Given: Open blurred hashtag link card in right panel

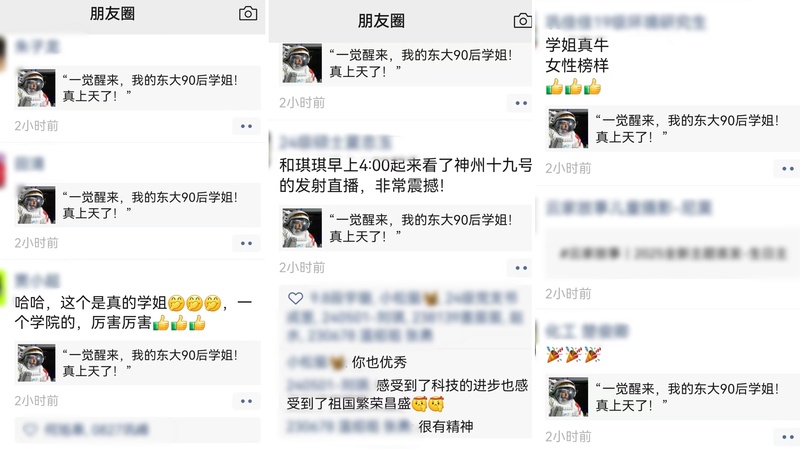Looking at the screenshot, I should [672, 254].
